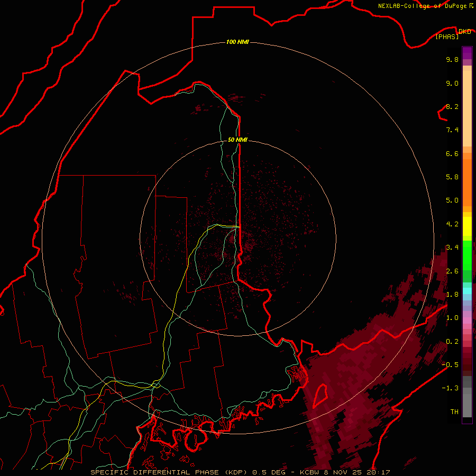
Task: Select the 3.4 scale value
Action: (x=452, y=248)
